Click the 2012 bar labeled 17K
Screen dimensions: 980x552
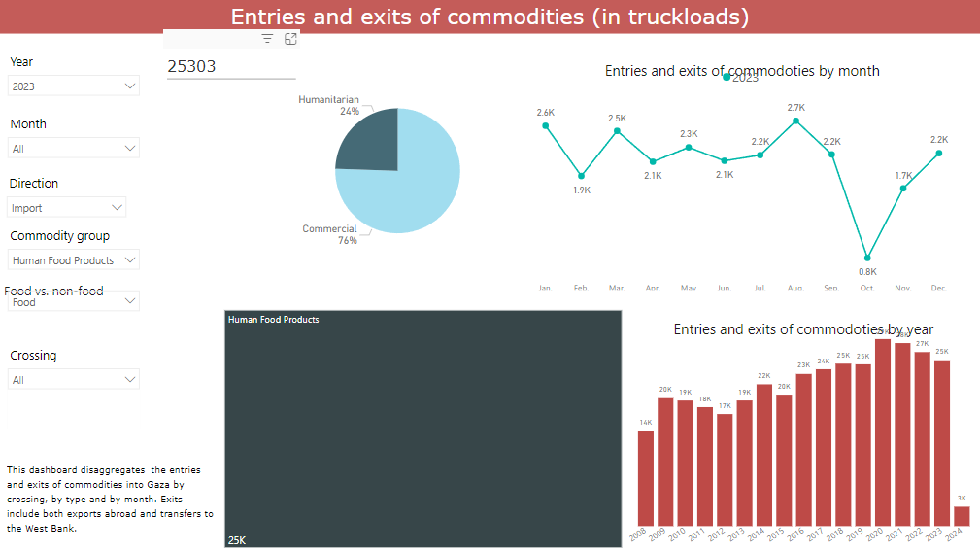pyautogui.click(x=725, y=470)
